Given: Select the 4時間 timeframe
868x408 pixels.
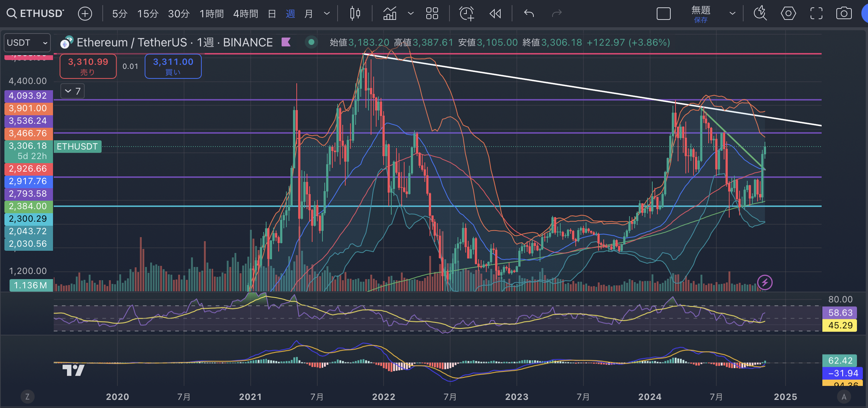Looking at the screenshot, I should (x=246, y=14).
